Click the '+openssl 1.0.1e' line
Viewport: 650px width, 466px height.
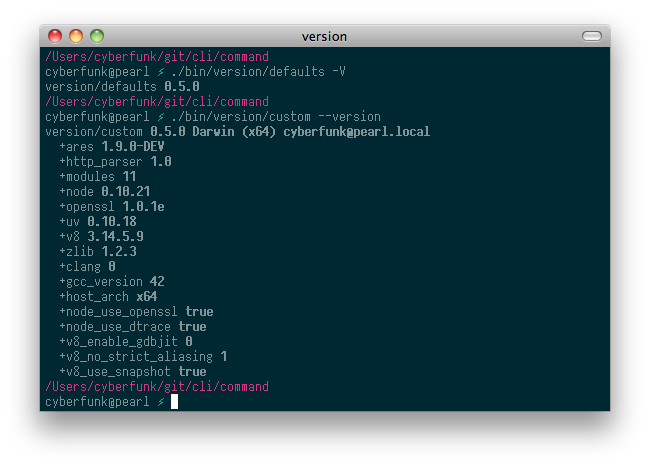pos(112,206)
